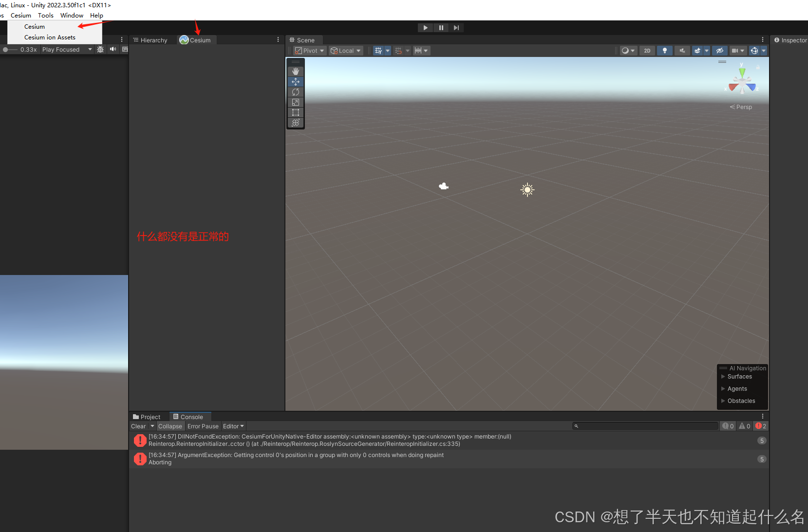Image resolution: width=808 pixels, height=532 pixels.
Task: Select the Hand view tool
Action: [x=296, y=71]
